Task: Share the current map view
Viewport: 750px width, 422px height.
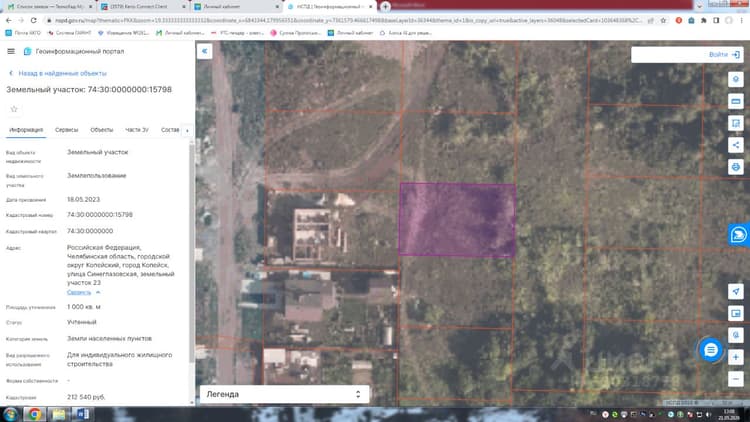Action: 736,145
